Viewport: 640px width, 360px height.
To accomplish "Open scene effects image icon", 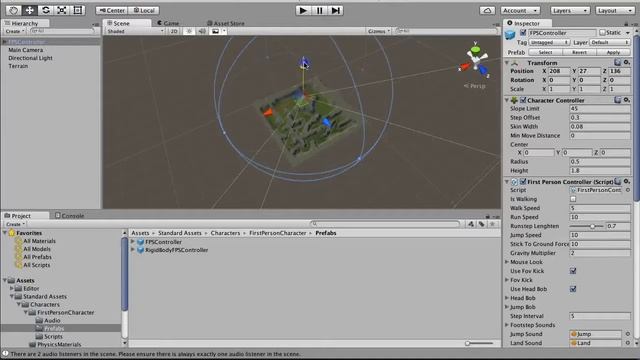I will click(216, 31).
